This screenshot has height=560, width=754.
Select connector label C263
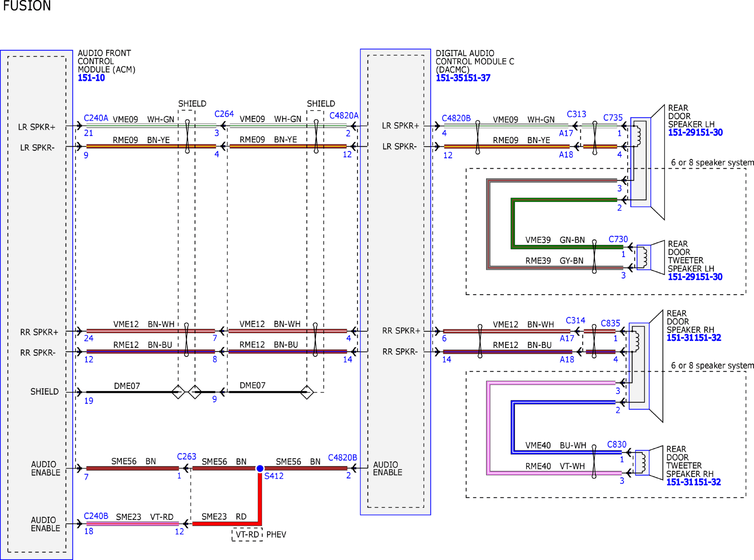187,457
